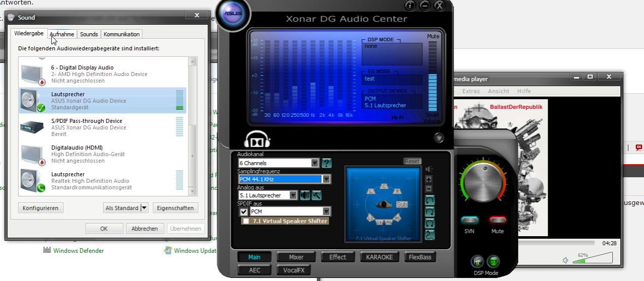
Task: Click the counterclockwise rotate speakers icon
Action: coord(430,200)
